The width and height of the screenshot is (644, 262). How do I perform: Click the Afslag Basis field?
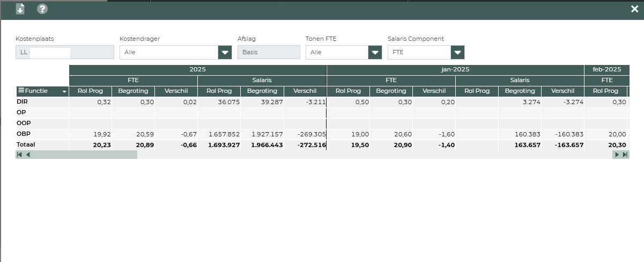click(269, 52)
